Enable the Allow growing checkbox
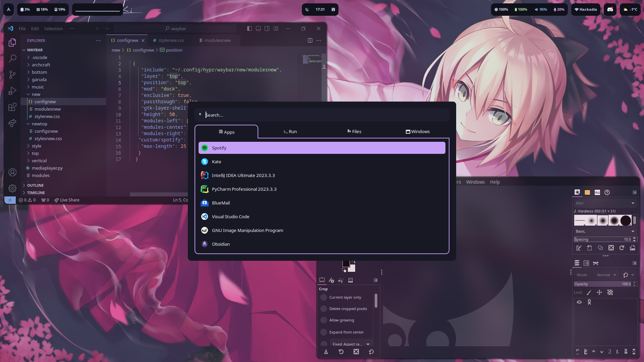Viewport: 644px width, 362px height. click(x=324, y=320)
